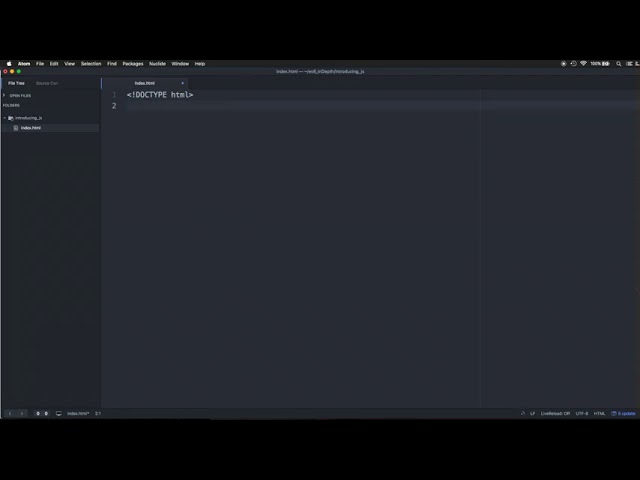This screenshot has height=480, width=640.
Task: Click the battery status indicator
Action: click(x=600, y=64)
